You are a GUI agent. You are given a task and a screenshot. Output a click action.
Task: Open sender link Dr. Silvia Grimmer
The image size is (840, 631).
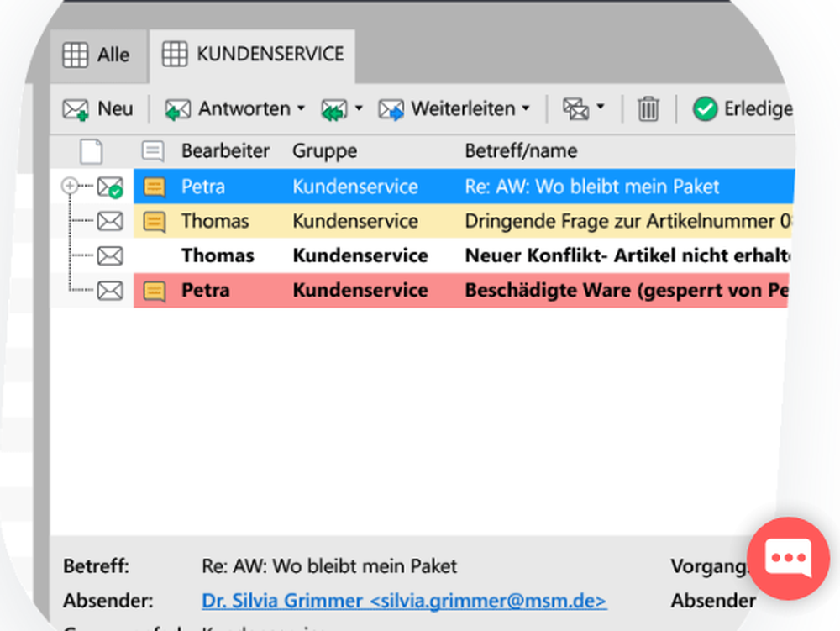pyautogui.click(x=404, y=601)
